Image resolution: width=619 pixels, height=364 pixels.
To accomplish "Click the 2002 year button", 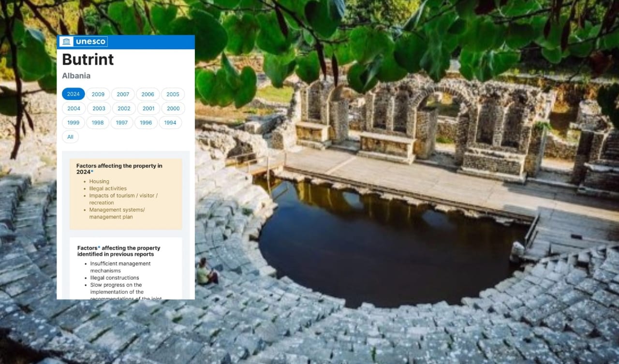I will 124,108.
